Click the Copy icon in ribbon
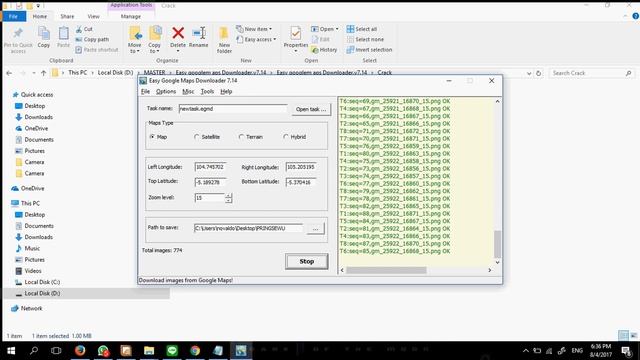This screenshot has width=640, height=360. tap(44, 33)
